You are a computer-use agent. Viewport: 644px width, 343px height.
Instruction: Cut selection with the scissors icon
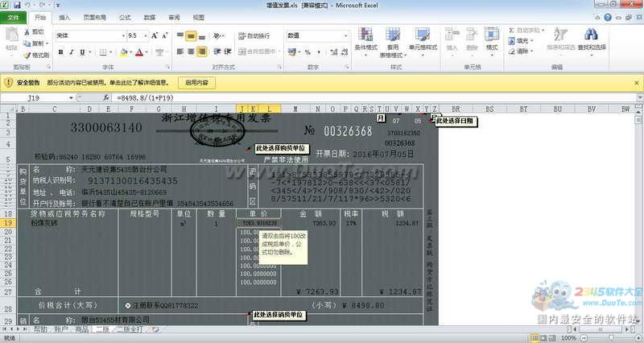coord(34,31)
